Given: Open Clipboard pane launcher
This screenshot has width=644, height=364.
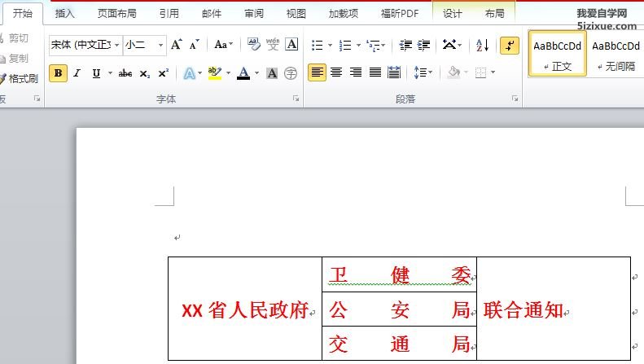Looking at the screenshot, I should click(37, 99).
